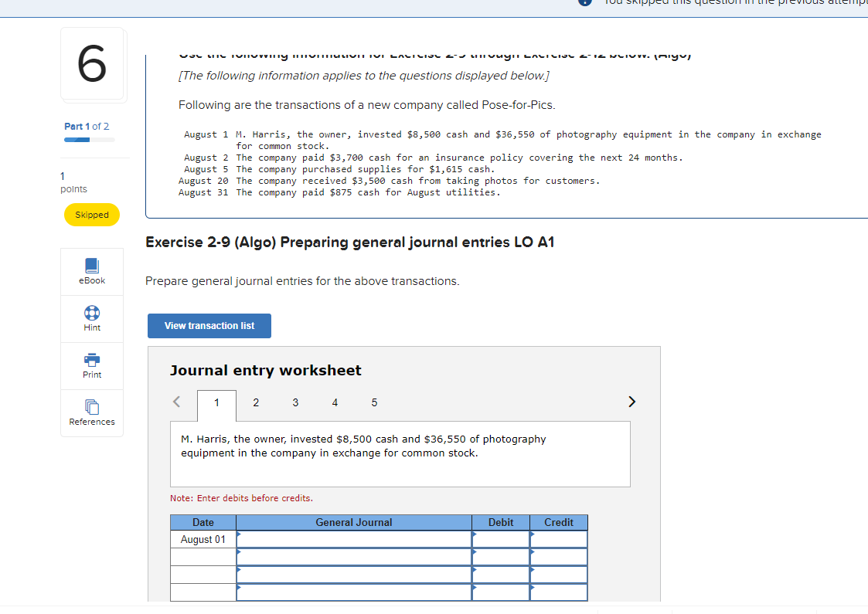Click Debit cell in second row
This screenshot has width=868, height=614.
pyautogui.click(x=501, y=557)
